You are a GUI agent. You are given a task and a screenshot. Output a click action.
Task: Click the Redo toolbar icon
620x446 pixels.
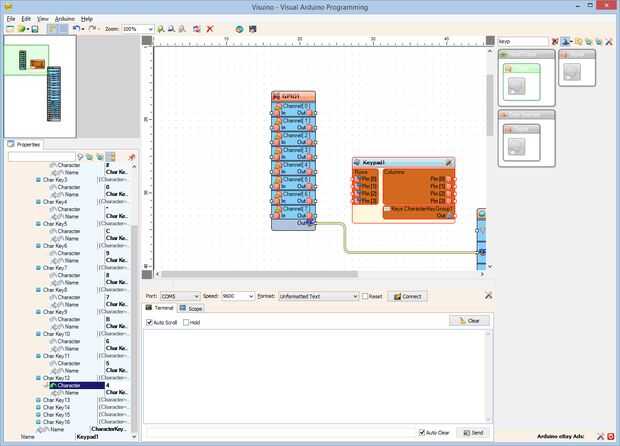pos(92,29)
